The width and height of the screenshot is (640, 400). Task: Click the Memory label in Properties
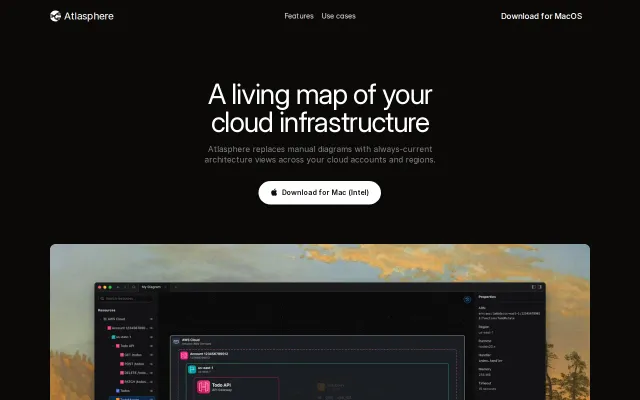tap(485, 369)
